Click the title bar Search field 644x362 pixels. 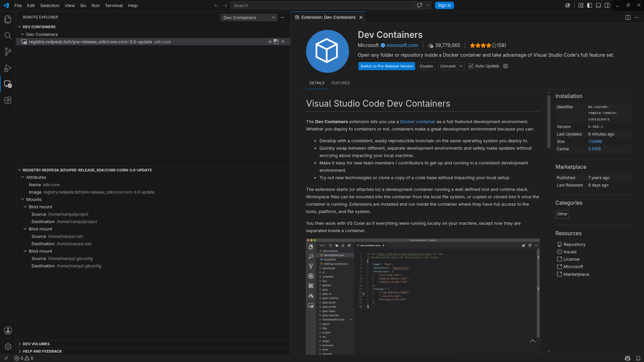coord(322,5)
